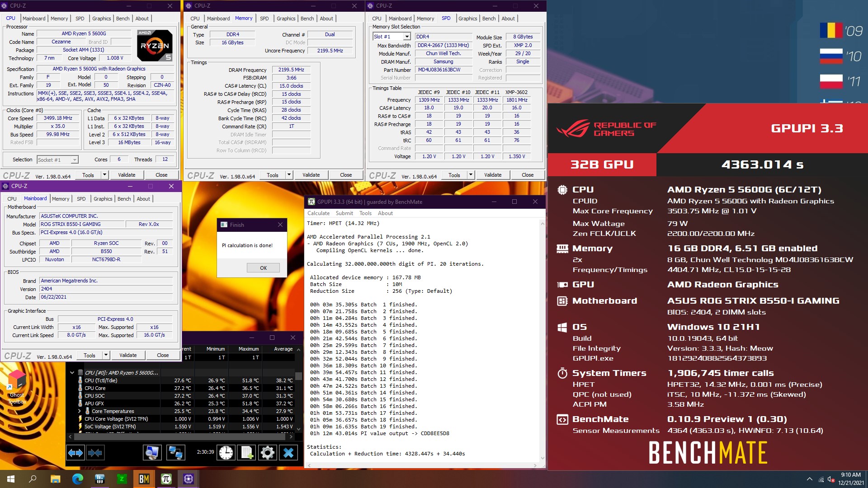
Task: Click OK in the Finish dialog
Action: point(263,268)
